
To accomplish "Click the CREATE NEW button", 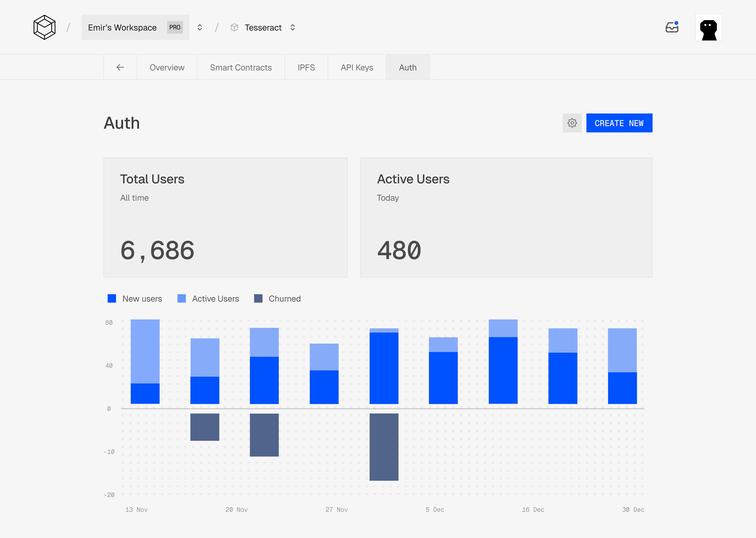I will point(619,123).
